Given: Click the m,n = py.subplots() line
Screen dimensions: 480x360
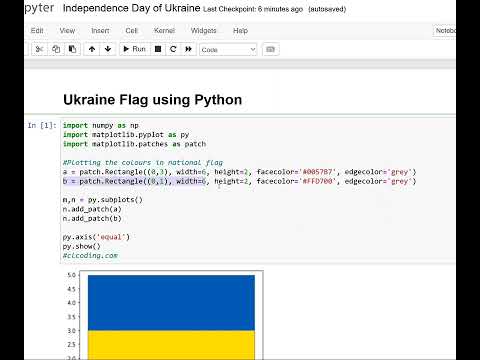Looking at the screenshot, I should pyautogui.click(x=102, y=200).
